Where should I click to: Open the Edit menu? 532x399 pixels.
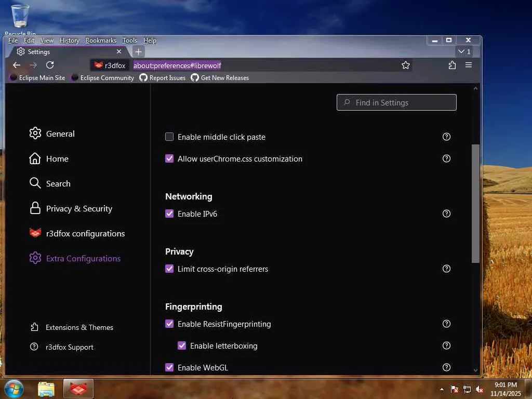29,41
